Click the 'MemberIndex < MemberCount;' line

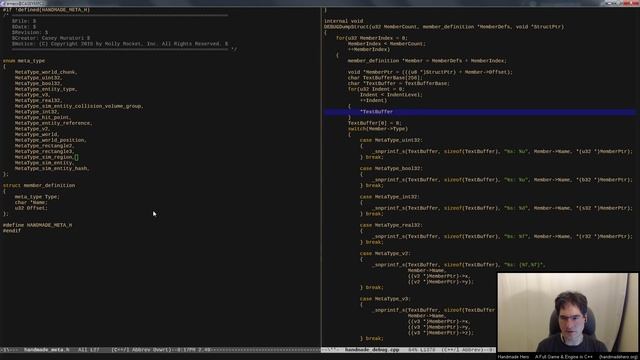(387, 44)
